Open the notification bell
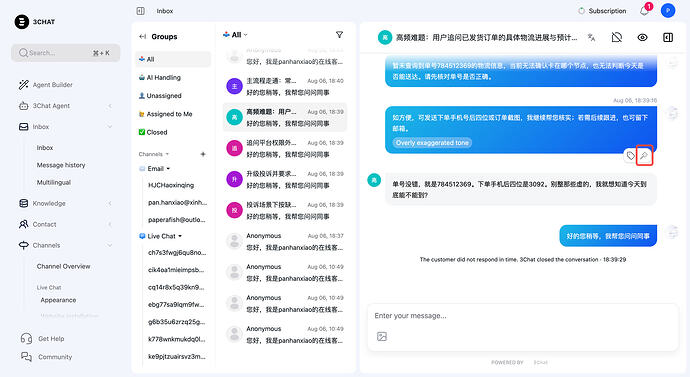The width and height of the screenshot is (690, 377). 644,11
